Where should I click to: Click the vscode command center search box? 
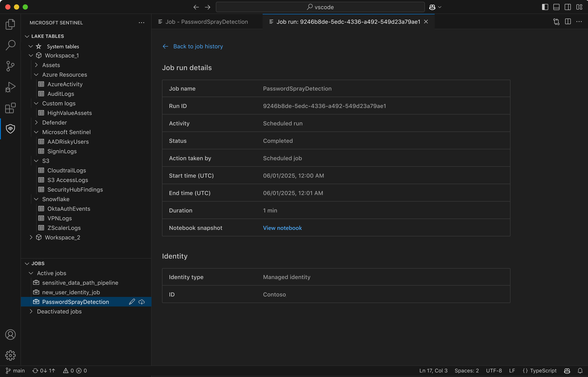coord(320,7)
